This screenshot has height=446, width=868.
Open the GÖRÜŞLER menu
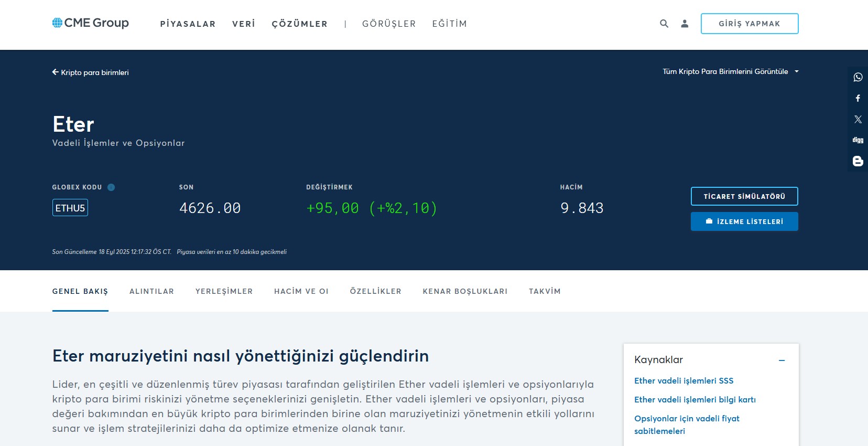tap(389, 24)
